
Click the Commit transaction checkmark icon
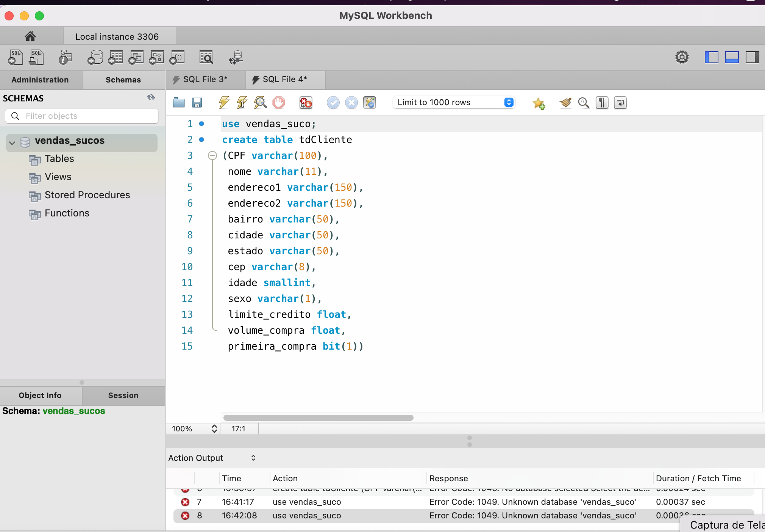[x=333, y=103]
